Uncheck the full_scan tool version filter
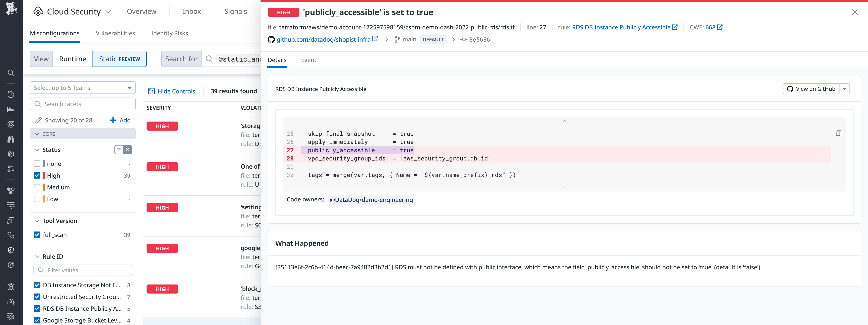 point(37,235)
